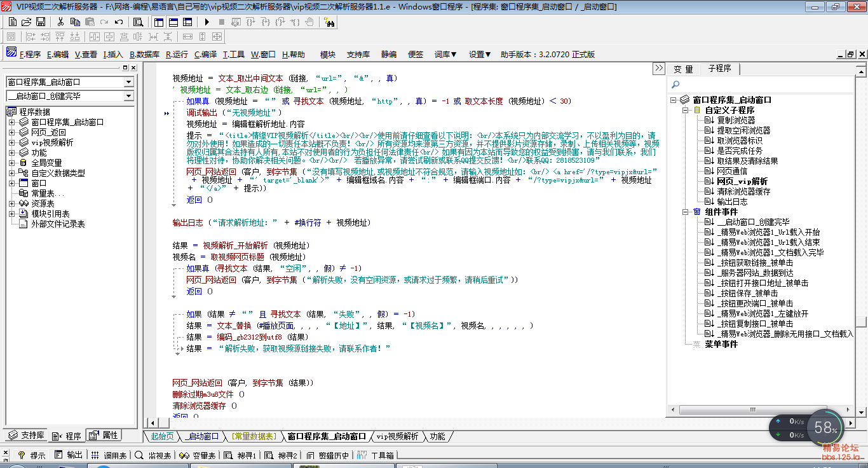The image size is (868, 468).
Task: Click the magnifier search icon in right panel
Action: tap(675, 84)
